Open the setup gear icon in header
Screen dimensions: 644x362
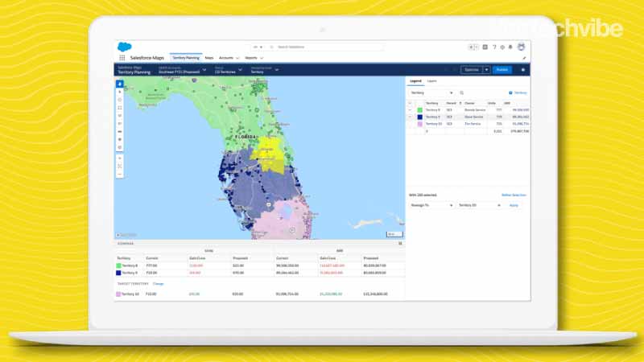point(502,47)
